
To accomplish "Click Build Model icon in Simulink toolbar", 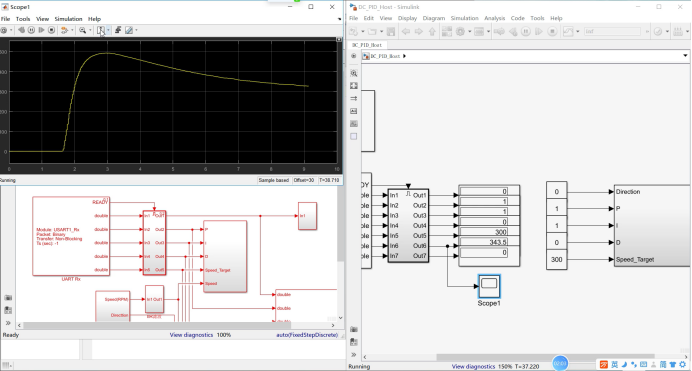I will point(678,31).
